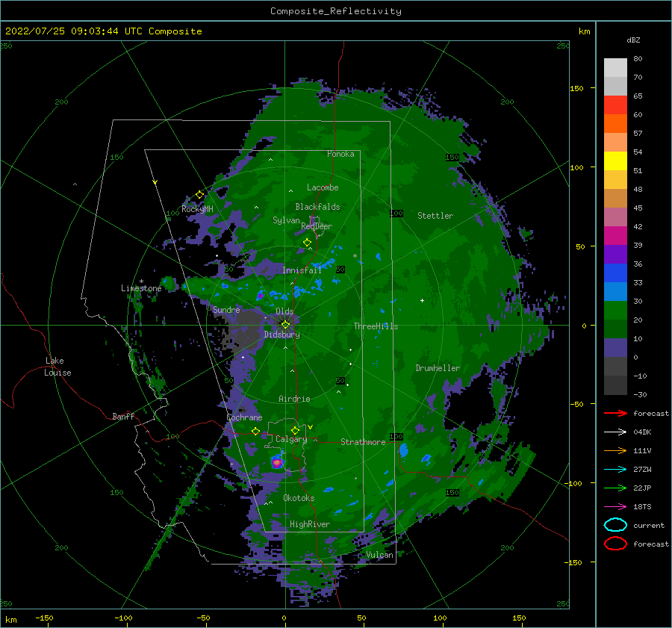Image resolution: width=672 pixels, height=628 pixels.
Task: Click the Vulcan city label
Action: click(379, 555)
